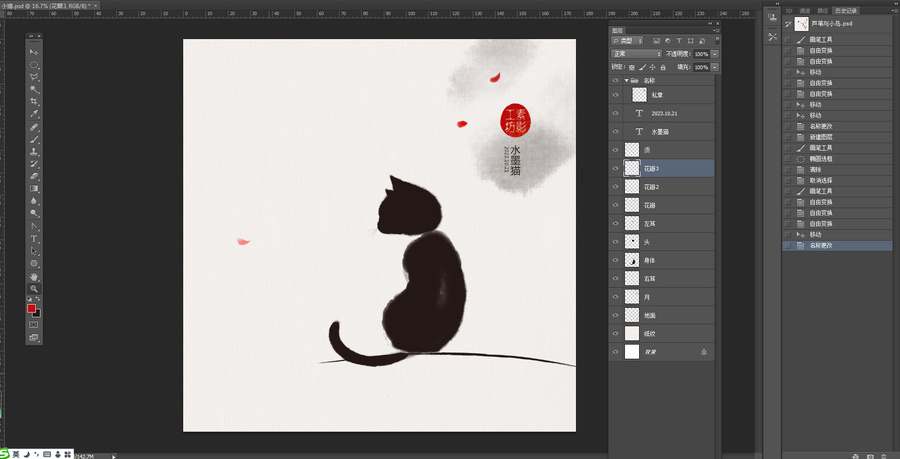
Task: Click the layer opacity 100% field
Action: tap(701, 54)
